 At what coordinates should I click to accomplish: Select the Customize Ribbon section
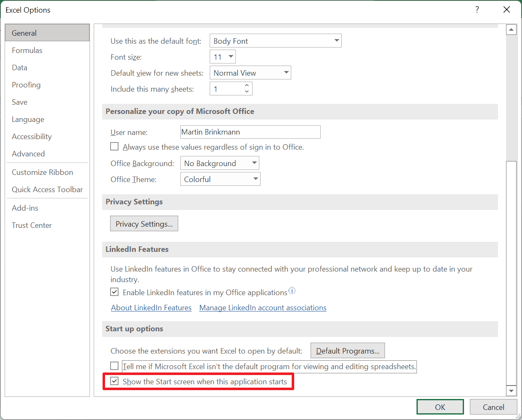point(42,172)
